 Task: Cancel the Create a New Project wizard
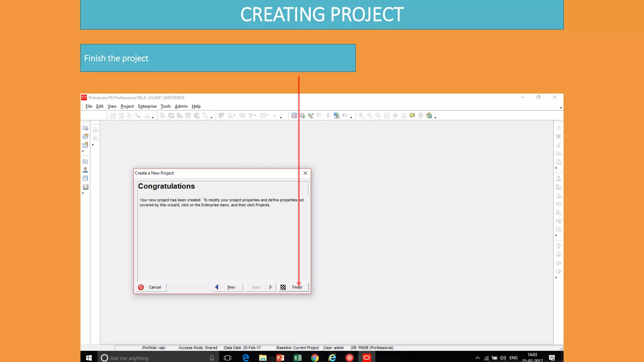point(151,287)
